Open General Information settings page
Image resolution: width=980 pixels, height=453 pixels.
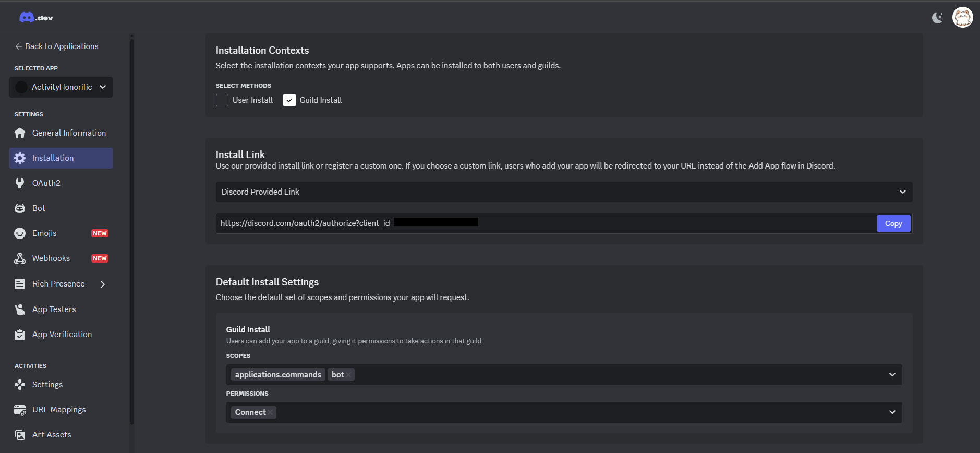pos(69,133)
